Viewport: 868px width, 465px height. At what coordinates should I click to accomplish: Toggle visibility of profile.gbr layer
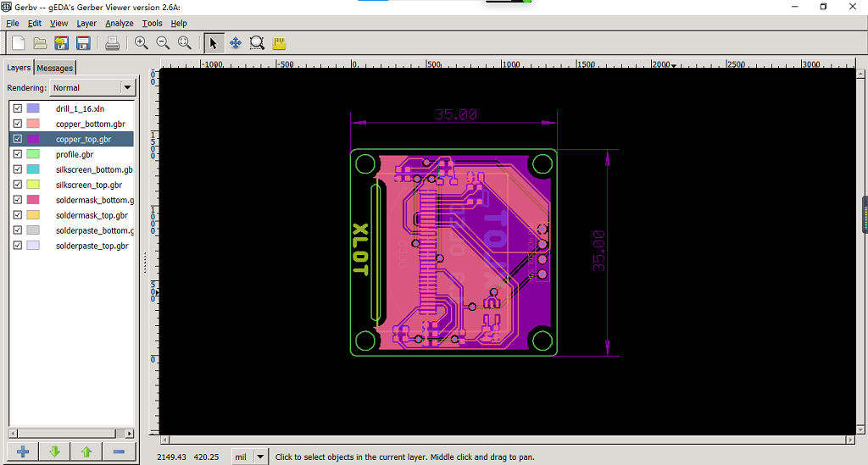coord(18,154)
